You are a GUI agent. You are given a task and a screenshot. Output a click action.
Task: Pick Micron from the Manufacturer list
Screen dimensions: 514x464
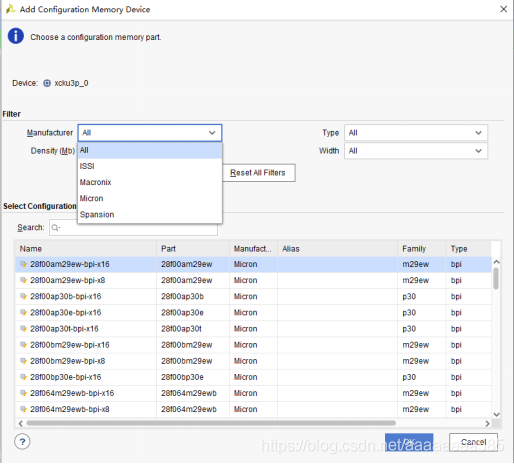click(150, 198)
